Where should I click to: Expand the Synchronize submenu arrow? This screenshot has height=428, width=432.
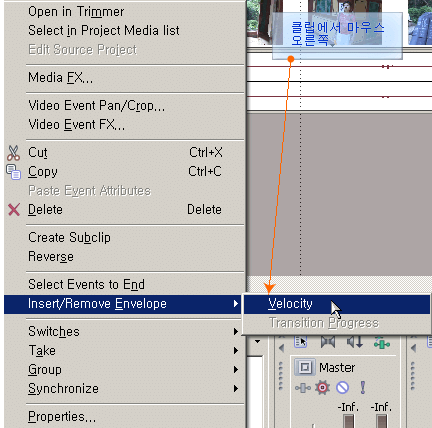click(236, 389)
